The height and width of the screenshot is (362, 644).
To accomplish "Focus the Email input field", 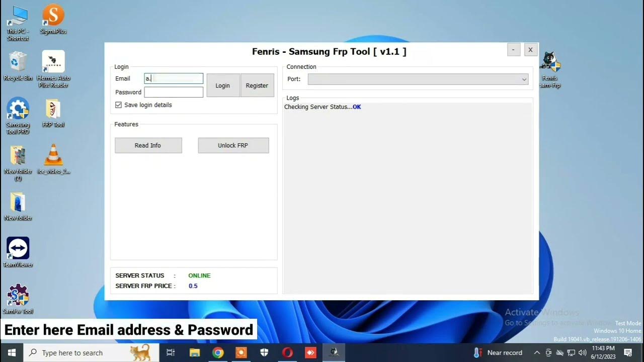I will point(174,78).
